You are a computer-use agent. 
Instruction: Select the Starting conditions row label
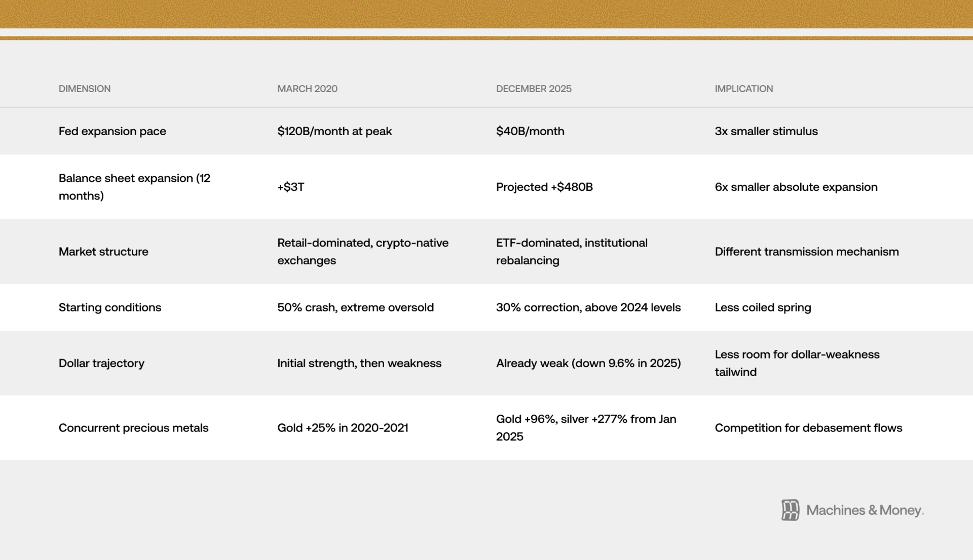pyautogui.click(x=109, y=307)
